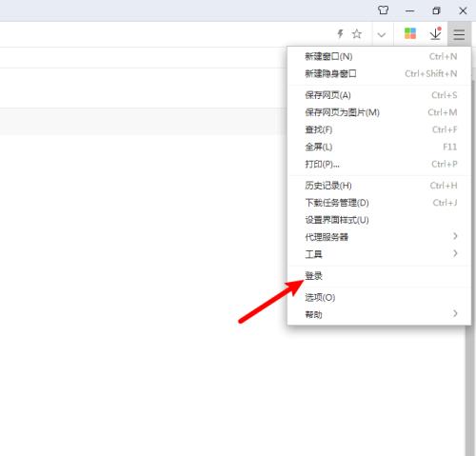This screenshot has height=456, width=476.
Task: Close the hamburger main menu button
Action: click(459, 34)
